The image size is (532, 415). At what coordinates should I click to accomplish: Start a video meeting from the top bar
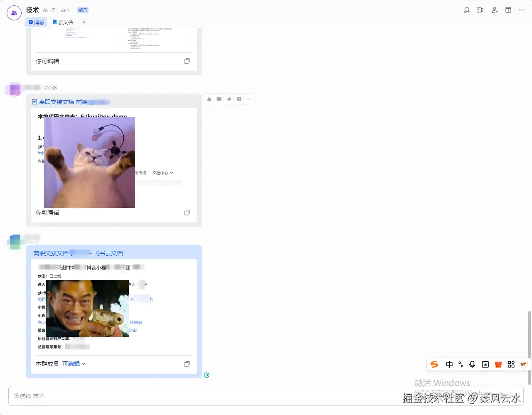point(480,10)
